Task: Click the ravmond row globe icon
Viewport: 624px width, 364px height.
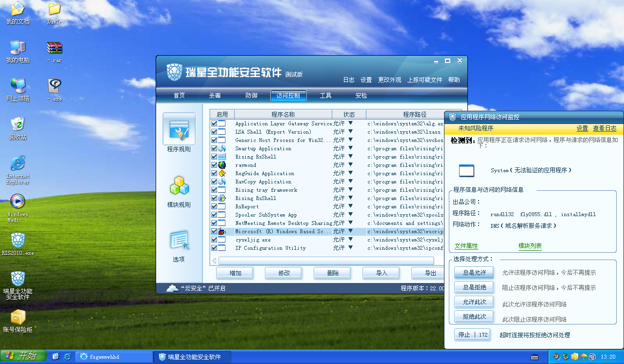Action: 222,165
